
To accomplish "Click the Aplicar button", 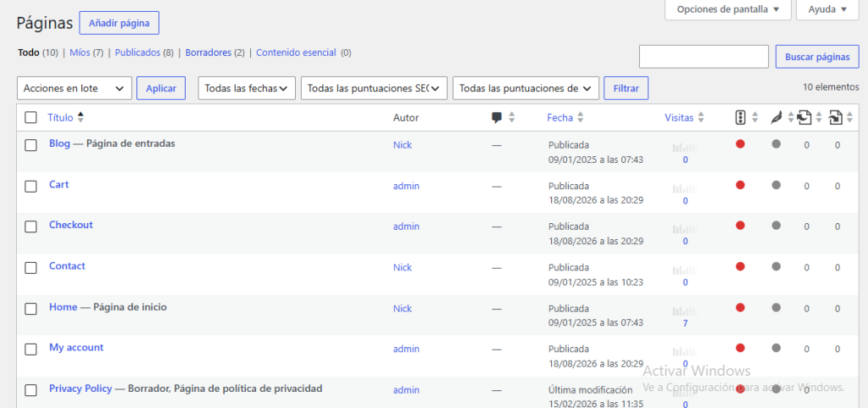I will 161,88.
